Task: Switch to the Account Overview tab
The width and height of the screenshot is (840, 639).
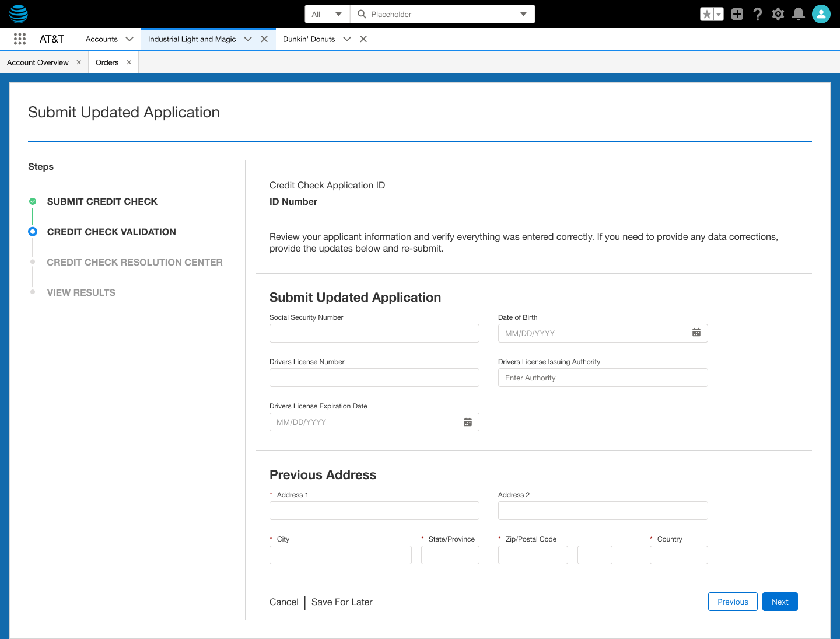Action: [x=38, y=62]
